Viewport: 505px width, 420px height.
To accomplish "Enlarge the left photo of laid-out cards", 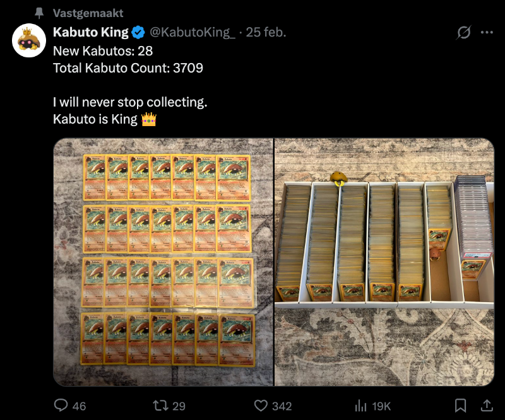I will 163,262.
